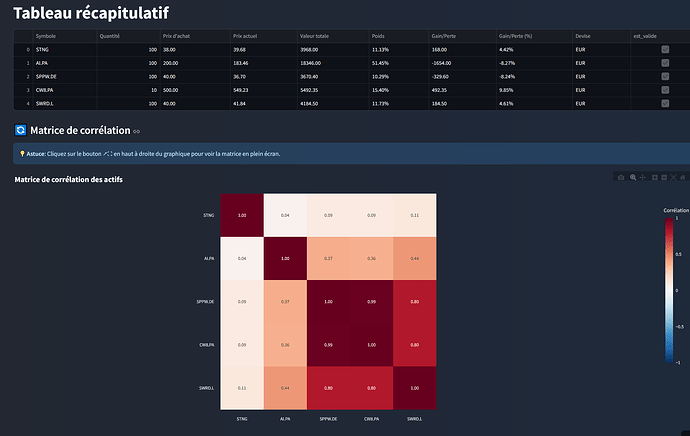Click the 0.44 heatmap cell for AI.PA and SWRD.L
690x436 pixels.
tap(415, 258)
